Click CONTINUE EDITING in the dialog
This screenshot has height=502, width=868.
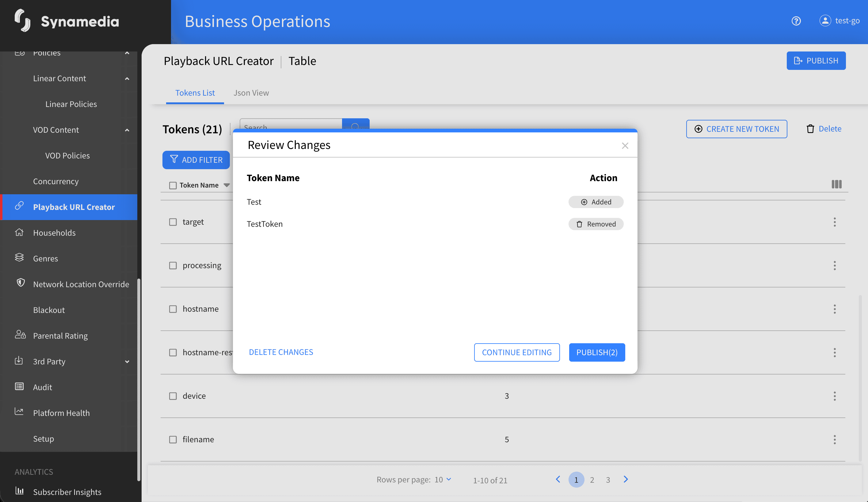coord(517,352)
